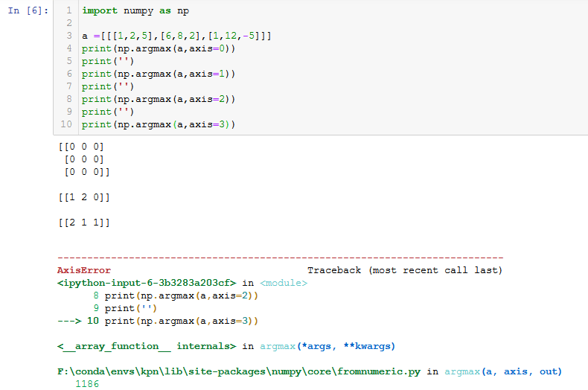Click line number 9 in the gutter
Screen dimensions: 588x390
click(69, 112)
